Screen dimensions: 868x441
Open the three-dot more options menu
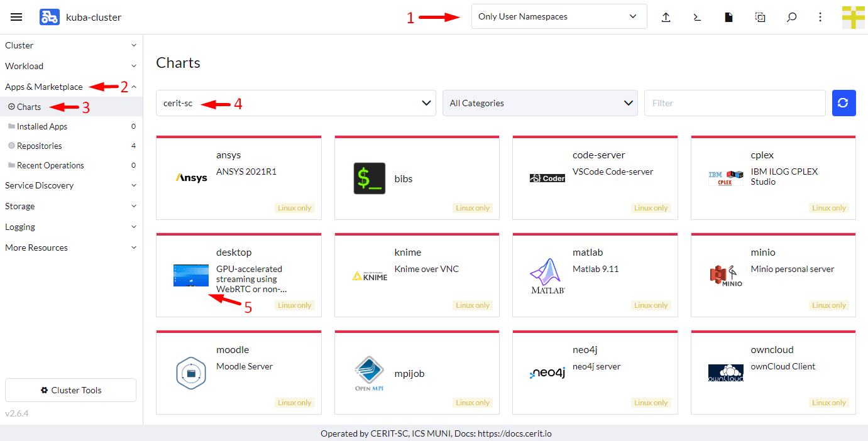pos(820,17)
